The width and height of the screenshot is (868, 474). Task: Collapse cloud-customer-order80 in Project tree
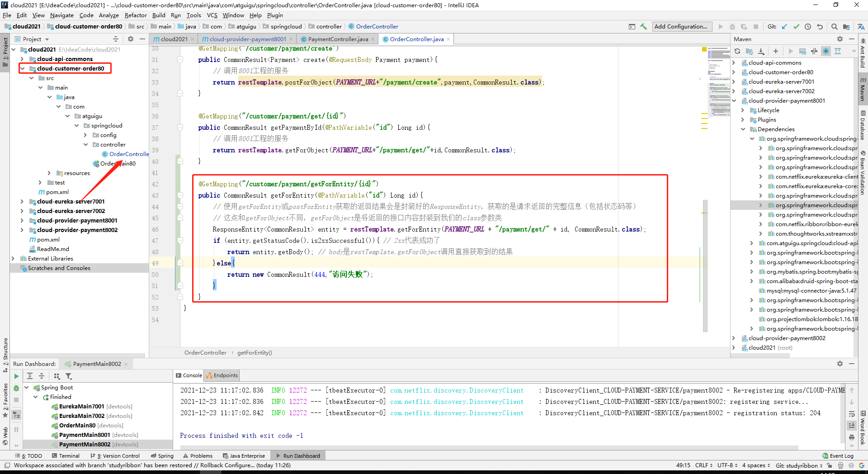pos(22,69)
